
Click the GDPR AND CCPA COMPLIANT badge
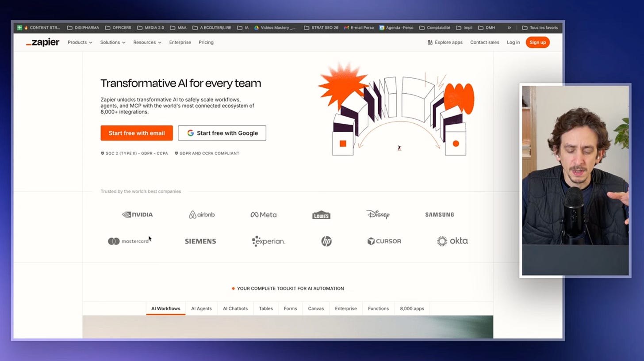[207, 153]
